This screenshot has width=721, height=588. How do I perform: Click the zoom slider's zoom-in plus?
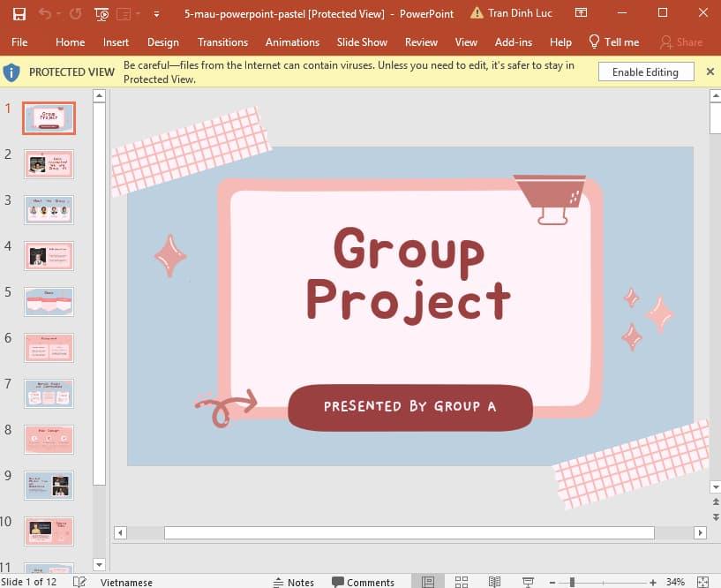pyautogui.click(x=652, y=582)
